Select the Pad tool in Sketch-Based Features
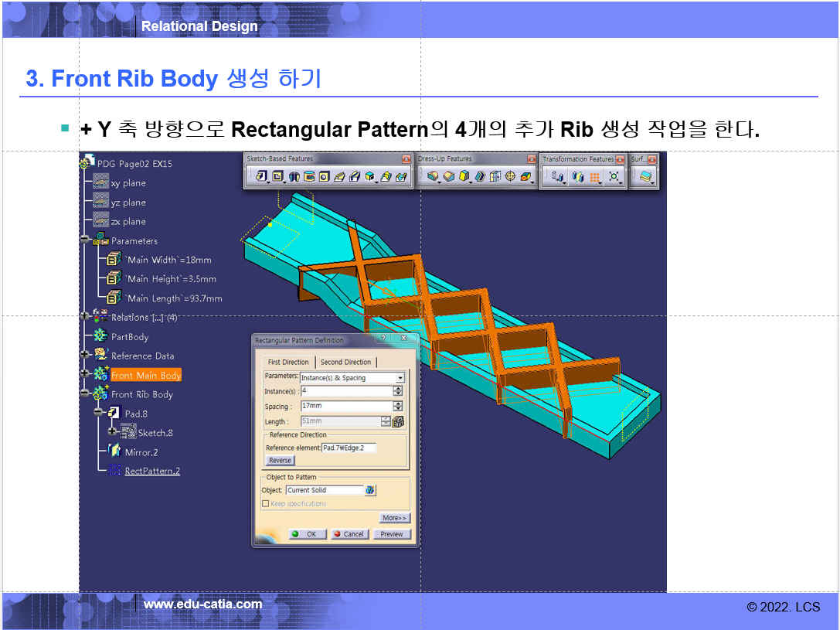This screenshot has height=630, width=840. (x=261, y=177)
